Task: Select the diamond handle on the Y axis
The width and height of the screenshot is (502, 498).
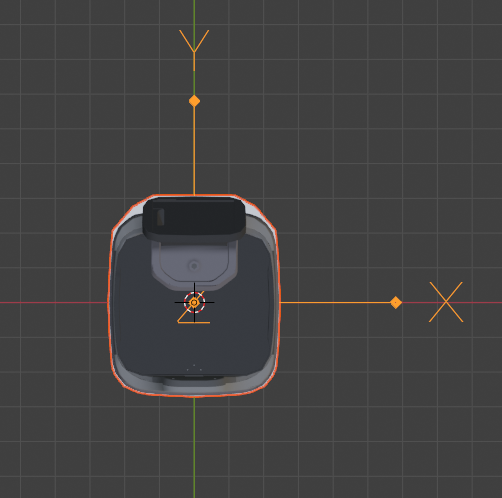Action: (194, 101)
